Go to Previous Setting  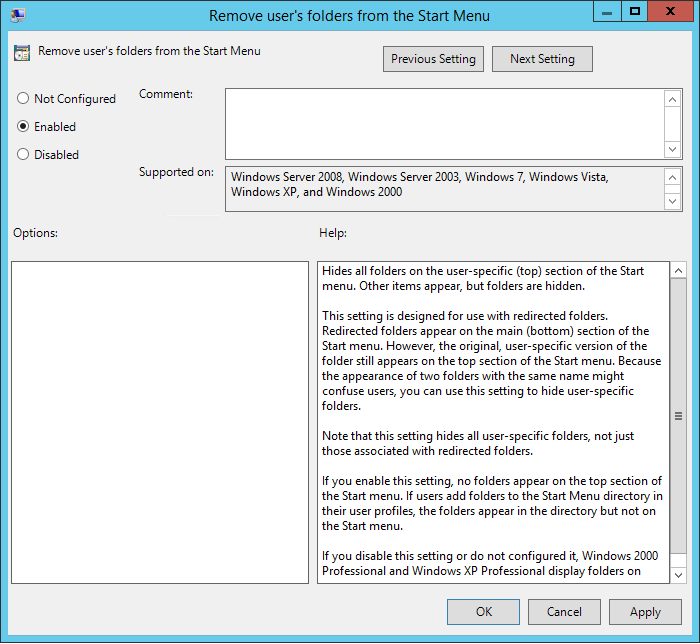coord(434,59)
